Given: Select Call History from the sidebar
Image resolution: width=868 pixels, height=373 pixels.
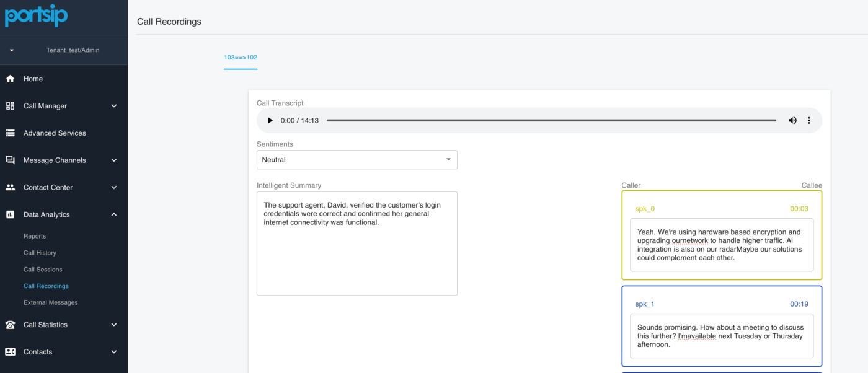Looking at the screenshot, I should 40,253.
